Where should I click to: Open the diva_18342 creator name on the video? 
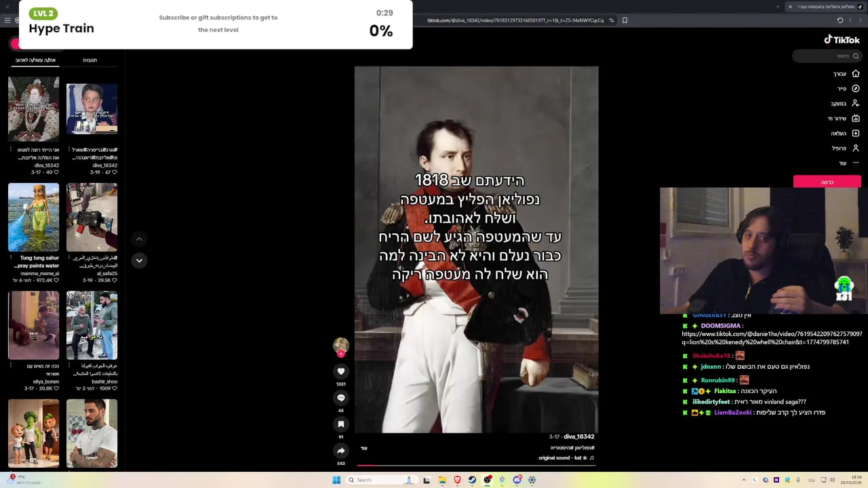578,437
